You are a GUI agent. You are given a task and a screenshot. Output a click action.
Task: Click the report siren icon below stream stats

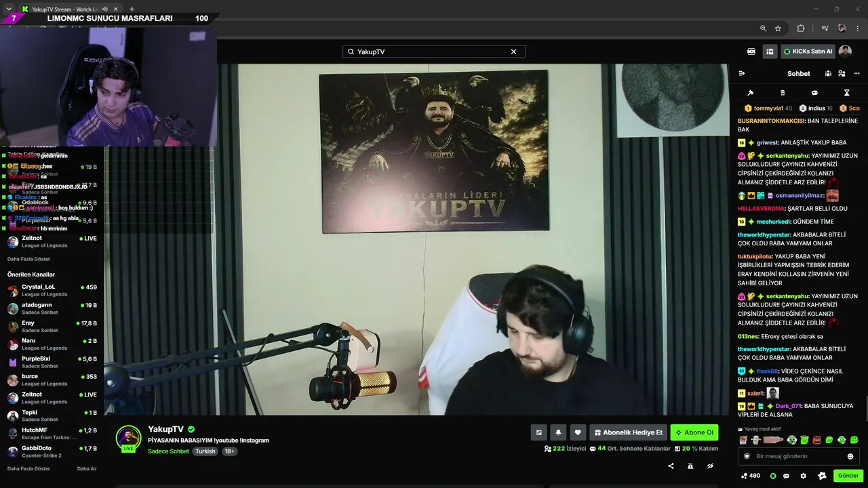[x=690, y=466]
